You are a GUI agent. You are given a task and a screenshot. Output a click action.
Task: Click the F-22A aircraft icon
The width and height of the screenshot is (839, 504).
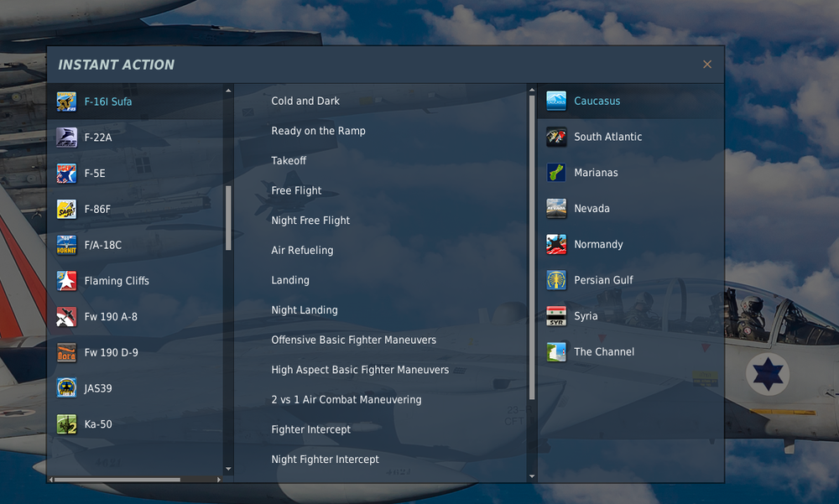(x=66, y=138)
